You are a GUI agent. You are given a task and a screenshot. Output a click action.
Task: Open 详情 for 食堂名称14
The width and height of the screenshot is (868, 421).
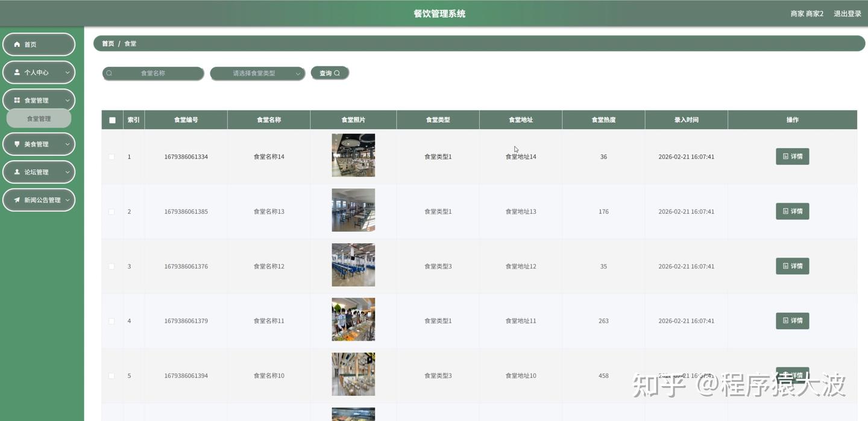[792, 157]
